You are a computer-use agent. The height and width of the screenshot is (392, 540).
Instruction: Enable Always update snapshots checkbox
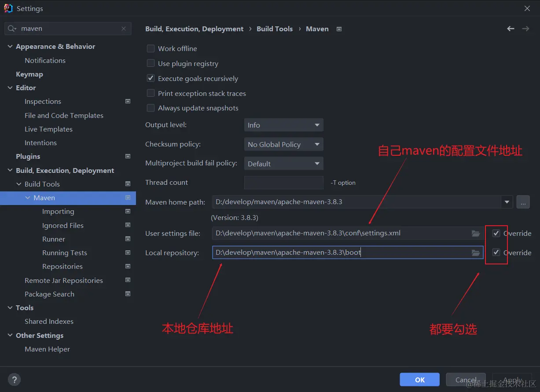coord(151,108)
